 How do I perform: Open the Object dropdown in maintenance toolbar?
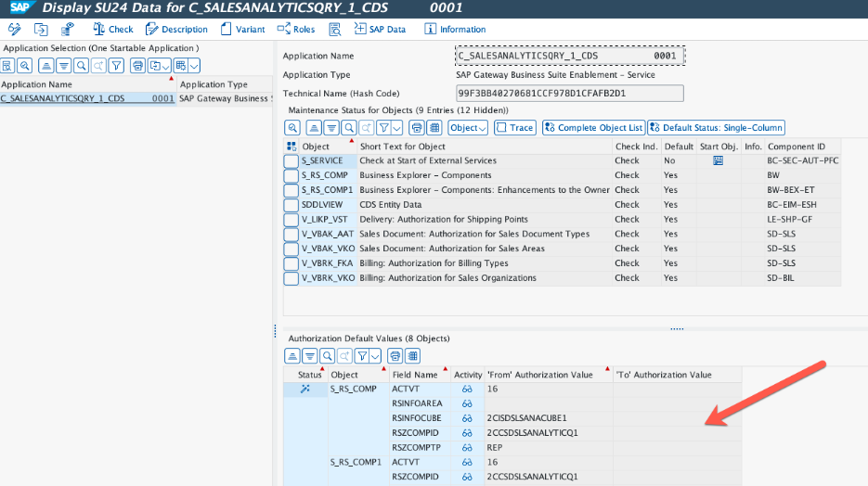(x=468, y=128)
